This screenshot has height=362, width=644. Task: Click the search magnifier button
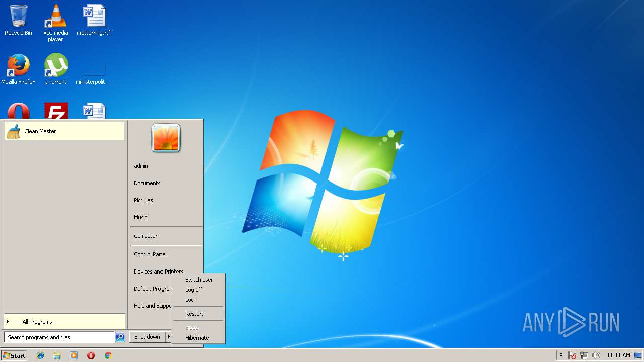pos(120,337)
